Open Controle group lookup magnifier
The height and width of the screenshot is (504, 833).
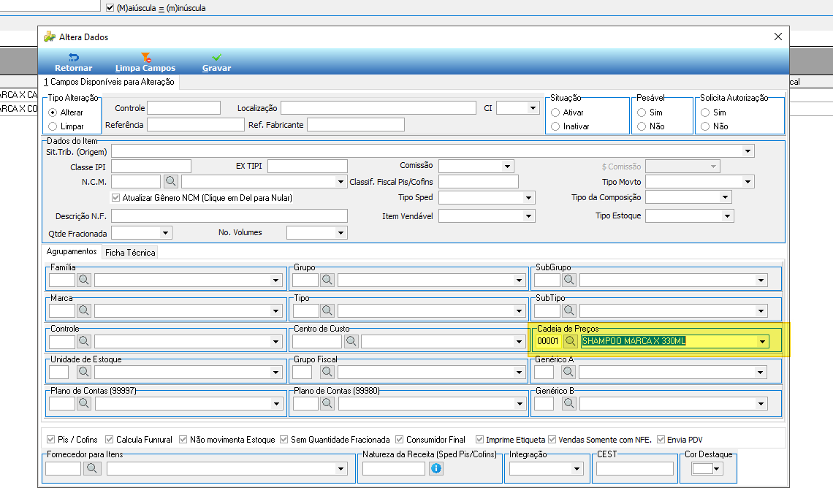(x=84, y=342)
